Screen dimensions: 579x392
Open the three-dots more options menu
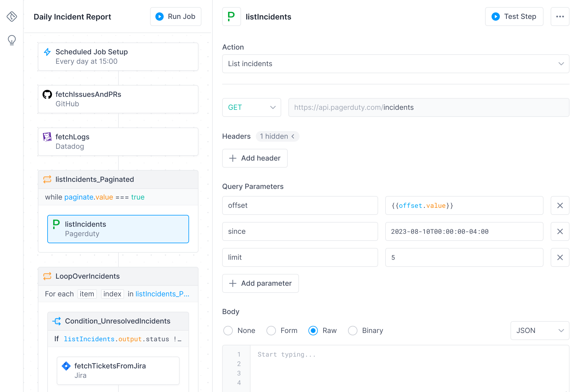(x=560, y=17)
